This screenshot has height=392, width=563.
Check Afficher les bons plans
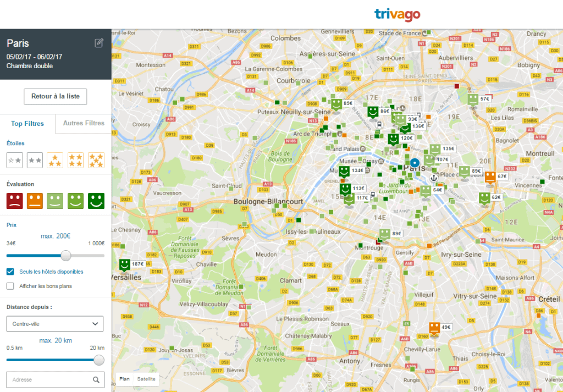[x=10, y=286]
